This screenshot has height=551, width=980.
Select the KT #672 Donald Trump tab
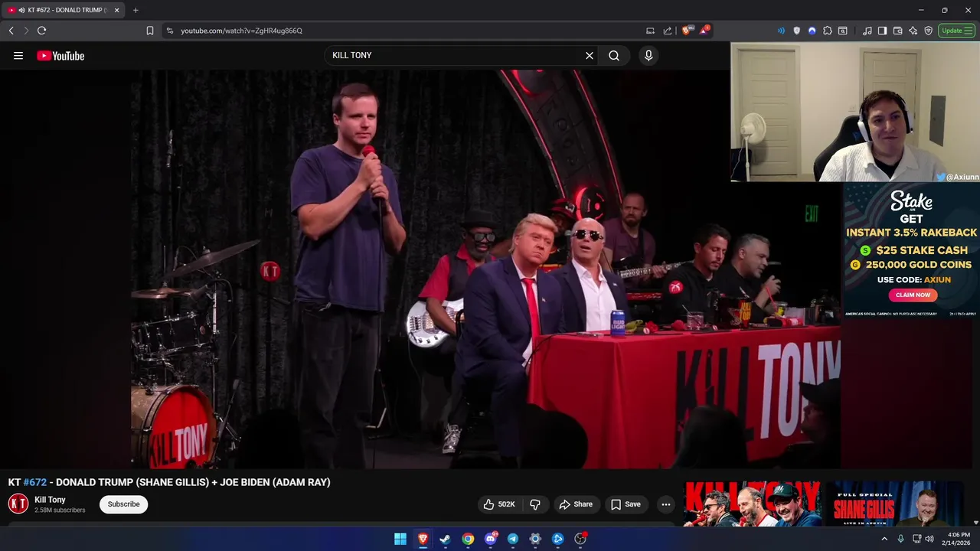pos(64,10)
